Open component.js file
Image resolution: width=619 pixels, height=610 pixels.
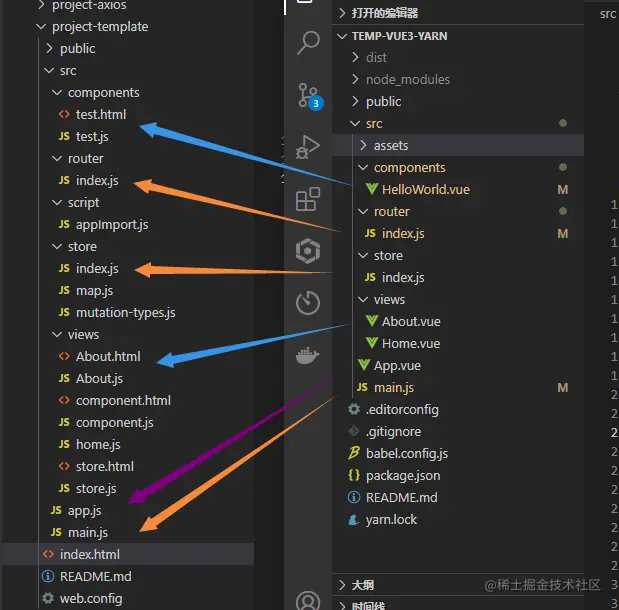114,422
